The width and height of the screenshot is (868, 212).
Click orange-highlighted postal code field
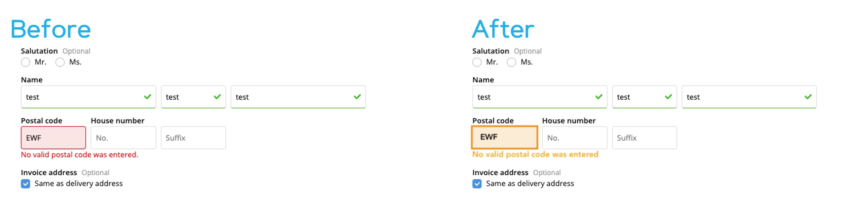(x=504, y=138)
